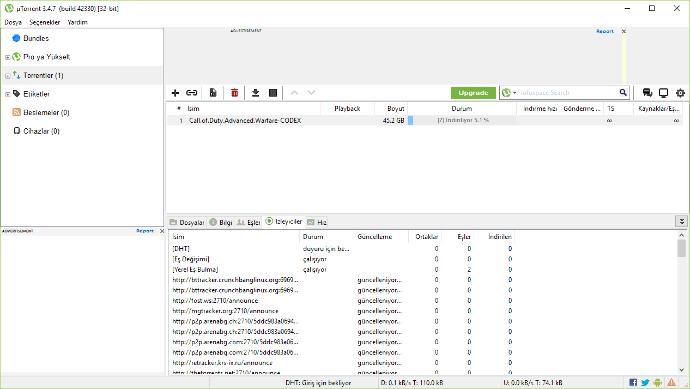Screen dimensions: 690x389
Task: Switch to Dosyalar tab
Action: tap(187, 222)
